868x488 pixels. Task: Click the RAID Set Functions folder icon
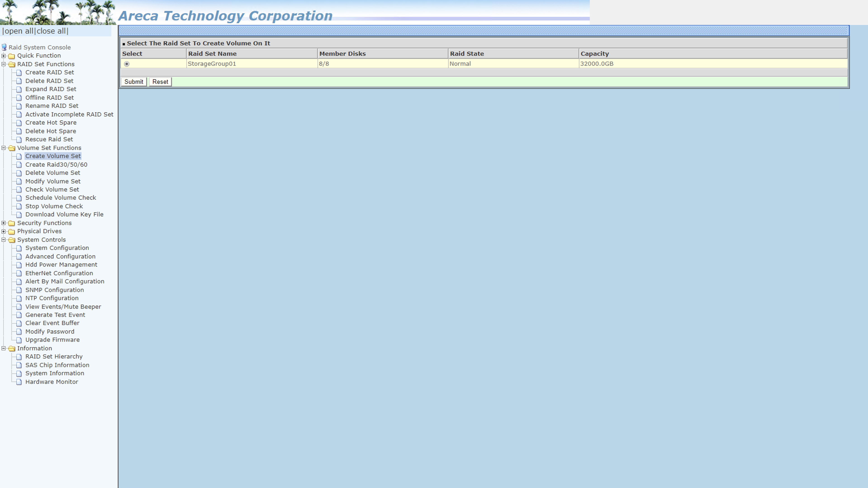[x=12, y=65]
